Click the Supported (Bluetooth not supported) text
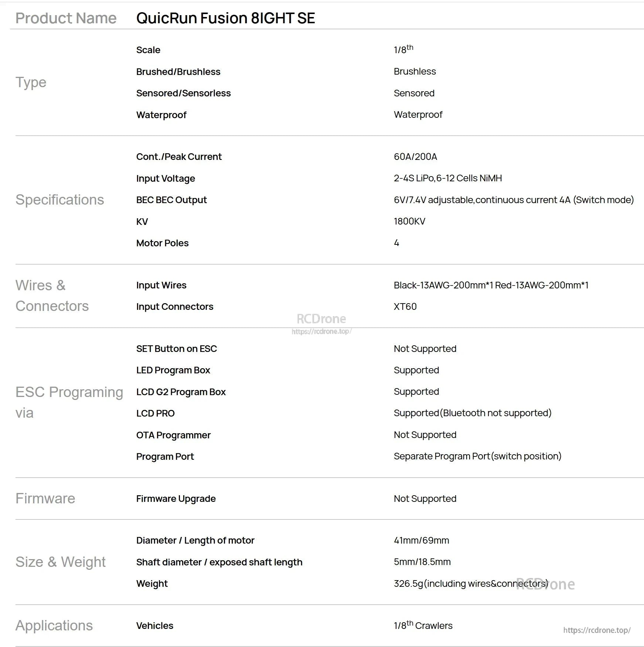The height and width of the screenshot is (647, 644). (472, 413)
